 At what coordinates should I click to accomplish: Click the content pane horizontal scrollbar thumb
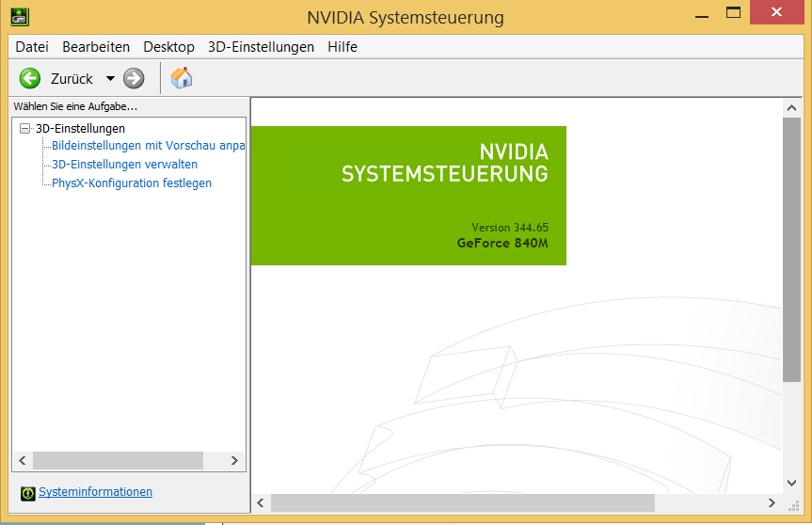tap(463, 502)
